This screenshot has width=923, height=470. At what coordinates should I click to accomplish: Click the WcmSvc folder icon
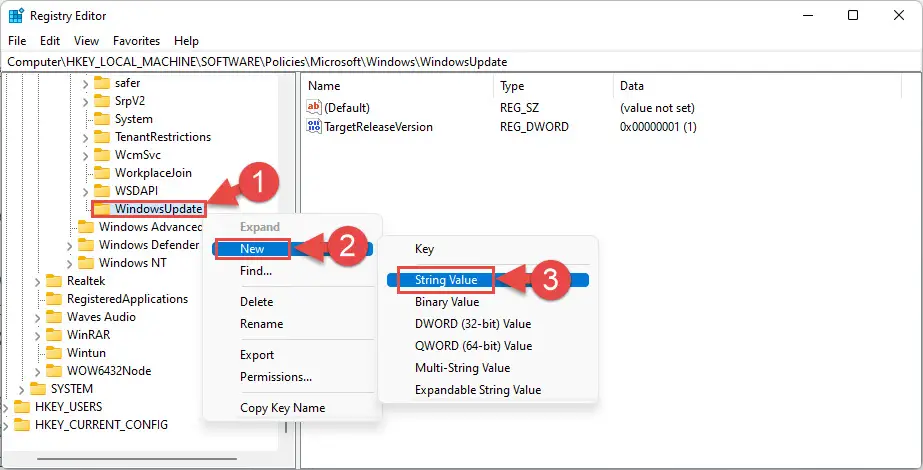click(x=102, y=155)
